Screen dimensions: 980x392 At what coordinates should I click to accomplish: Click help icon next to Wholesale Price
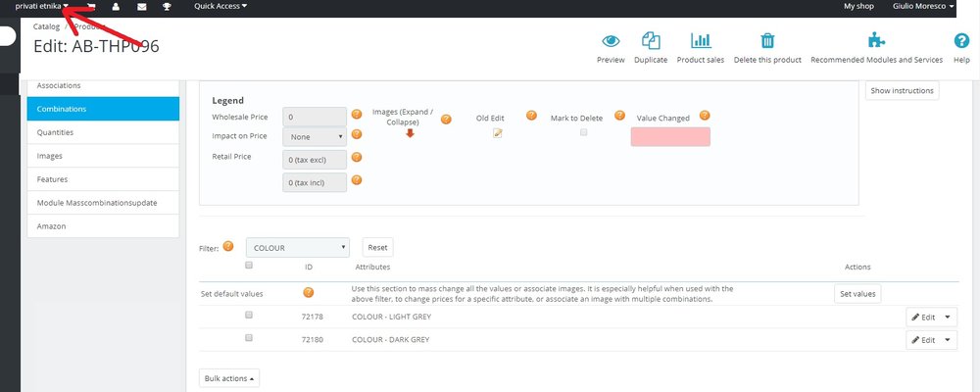357,115
